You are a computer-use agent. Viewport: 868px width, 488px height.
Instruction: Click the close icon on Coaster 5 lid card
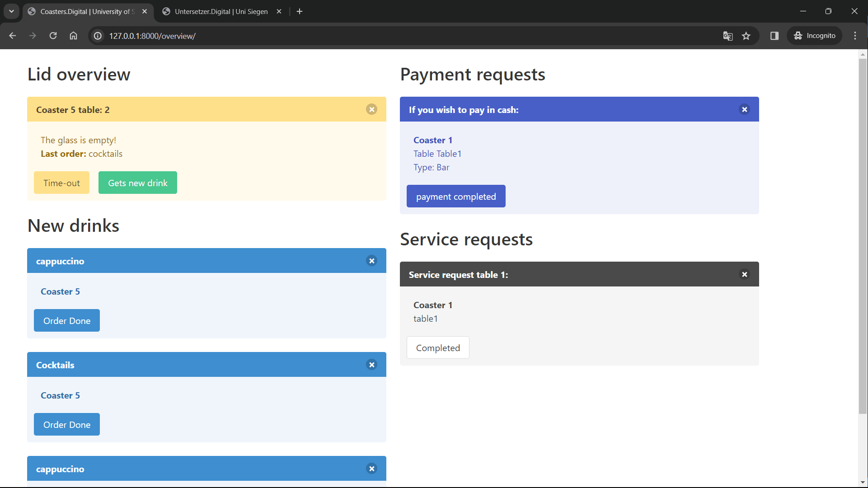tap(372, 110)
